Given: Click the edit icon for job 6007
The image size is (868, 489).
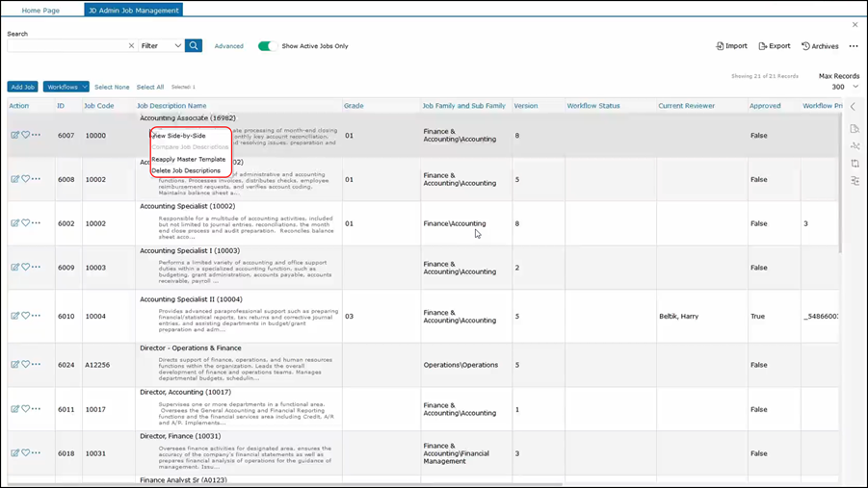Looking at the screenshot, I should click(14, 135).
